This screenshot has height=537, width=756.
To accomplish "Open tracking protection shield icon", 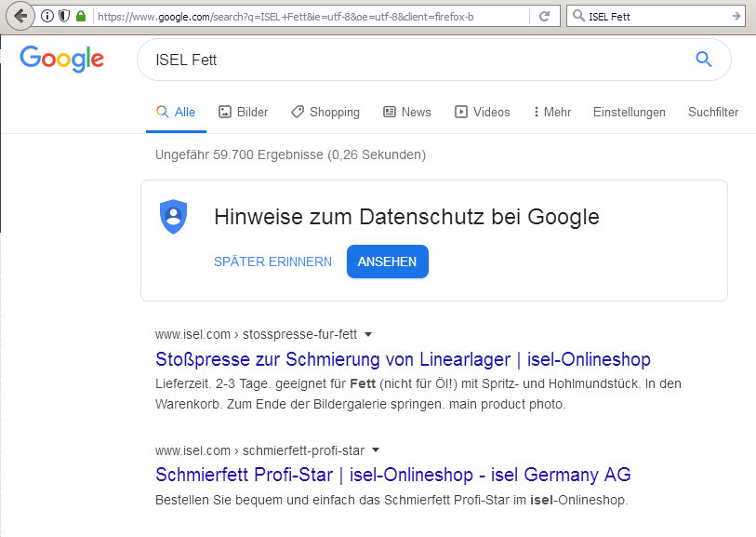I will click(64, 17).
